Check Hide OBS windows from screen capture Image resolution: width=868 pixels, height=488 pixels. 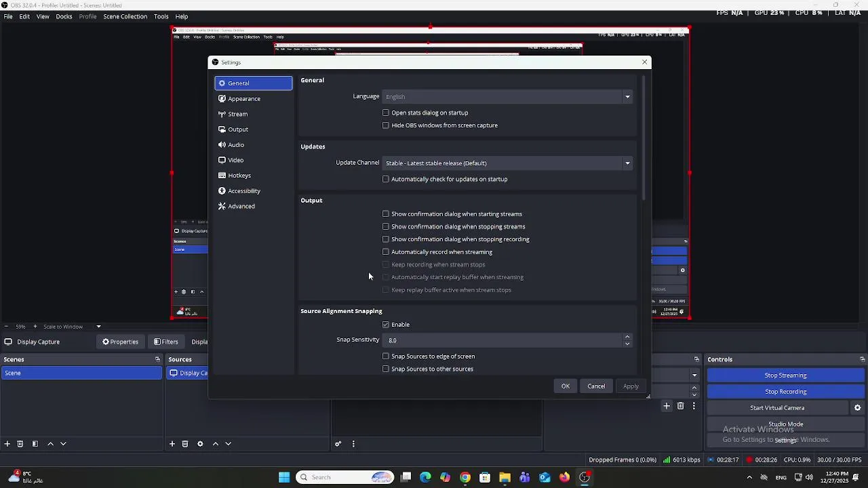(x=386, y=125)
